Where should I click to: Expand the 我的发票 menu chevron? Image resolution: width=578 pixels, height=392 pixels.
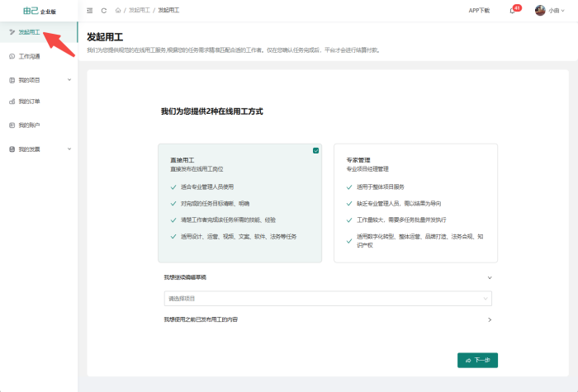point(69,149)
